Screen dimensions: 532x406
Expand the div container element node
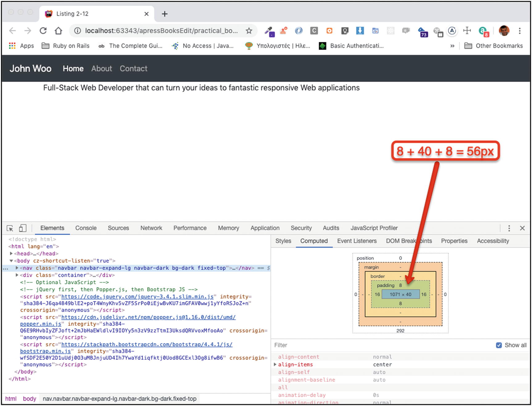17,275
